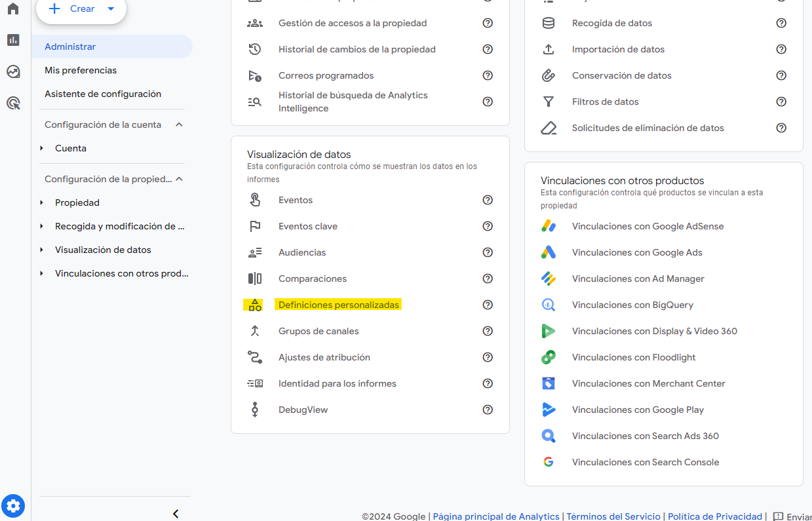Open Eventos clave settings
This screenshot has height=521, width=812.
pos(308,226)
